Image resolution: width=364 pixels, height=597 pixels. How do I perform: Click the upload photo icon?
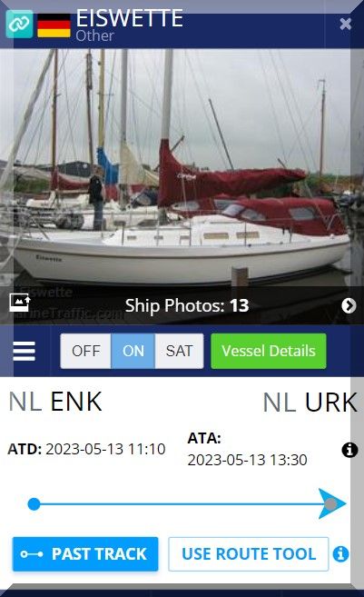20,303
